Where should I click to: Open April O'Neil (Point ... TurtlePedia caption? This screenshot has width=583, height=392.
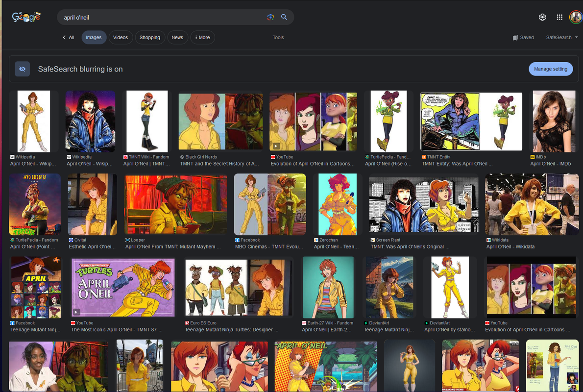point(33,246)
